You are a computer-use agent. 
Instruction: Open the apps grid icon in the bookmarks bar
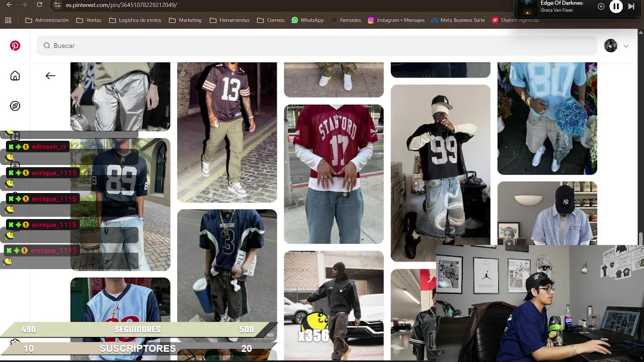coord(8,20)
